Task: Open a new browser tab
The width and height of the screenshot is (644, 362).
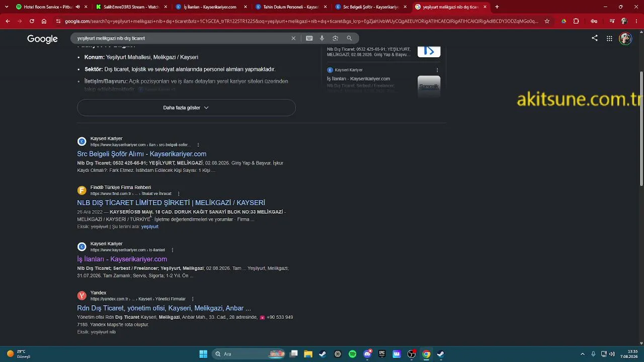Action: coord(497,7)
